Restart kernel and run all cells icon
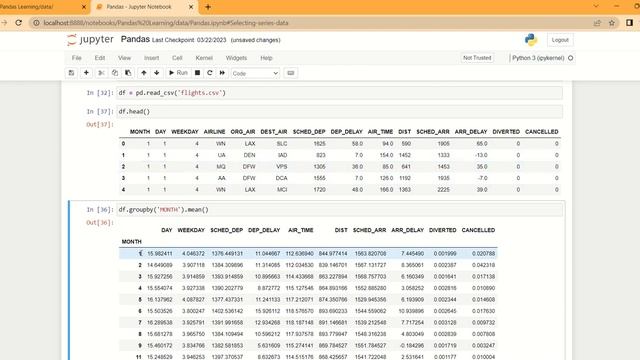The width and height of the screenshot is (640, 360). pos(222,73)
